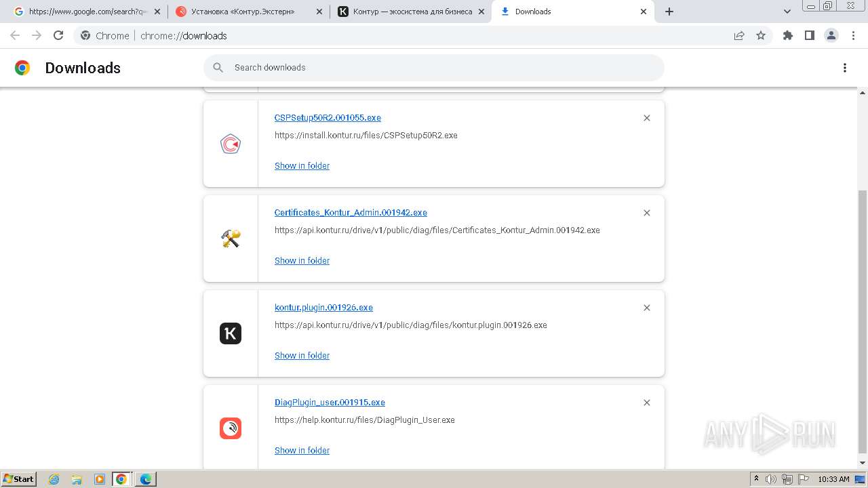Image resolution: width=868 pixels, height=488 pixels.
Task: Open Certificates_Kontur_Admin.001942.exe file link
Action: click(351, 213)
